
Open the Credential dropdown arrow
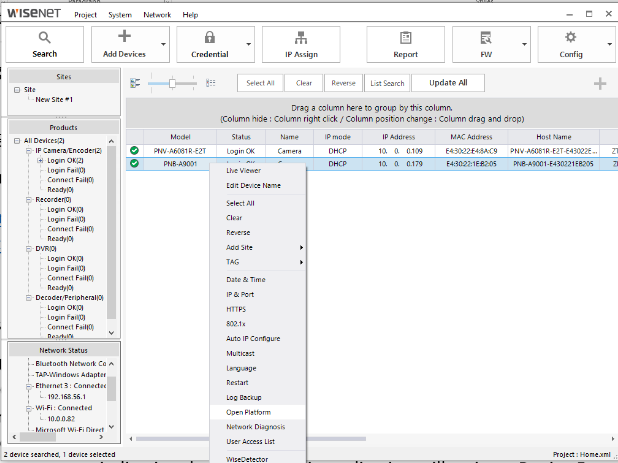point(248,44)
